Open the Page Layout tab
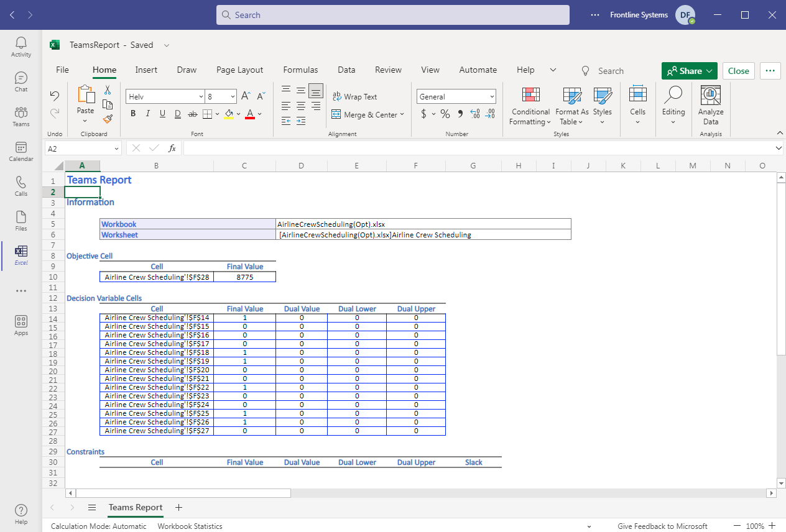The height and width of the screenshot is (532, 786). click(239, 70)
